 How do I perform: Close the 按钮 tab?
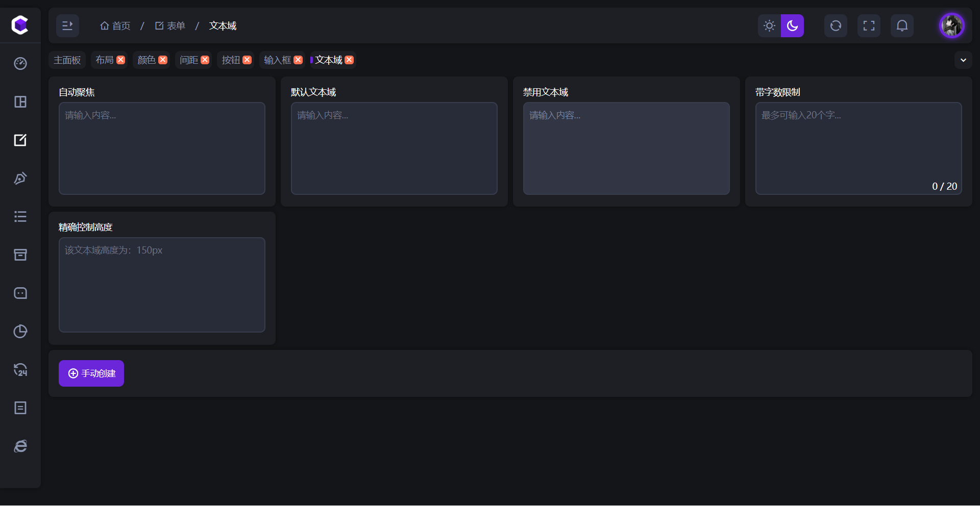(247, 60)
